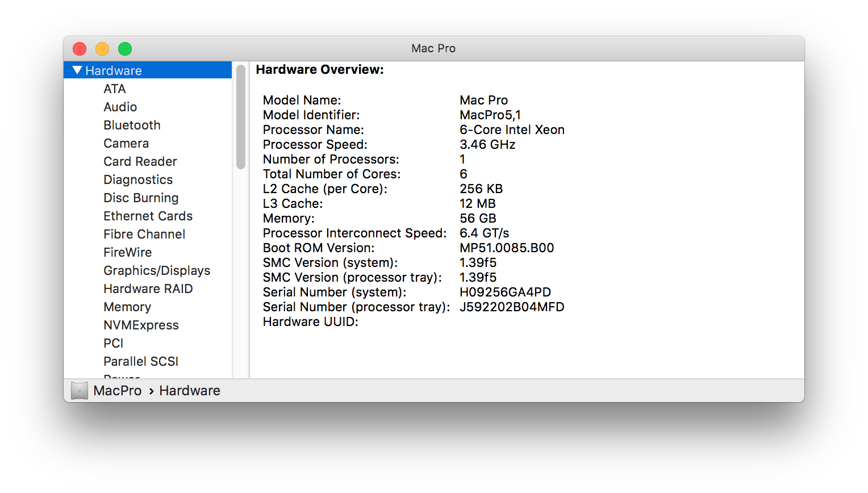
Task: Click the Model Name value Mac Pro
Action: click(484, 100)
